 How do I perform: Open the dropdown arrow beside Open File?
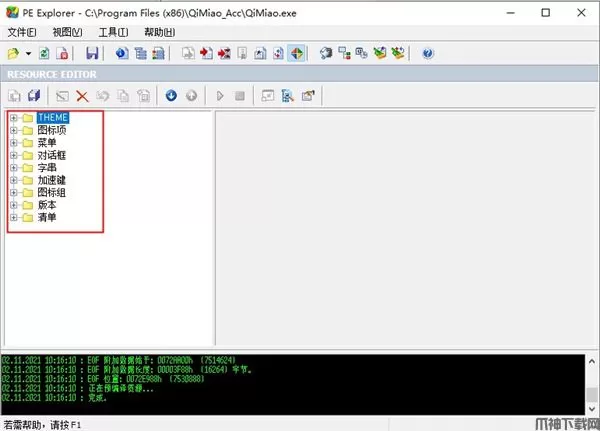click(x=28, y=53)
